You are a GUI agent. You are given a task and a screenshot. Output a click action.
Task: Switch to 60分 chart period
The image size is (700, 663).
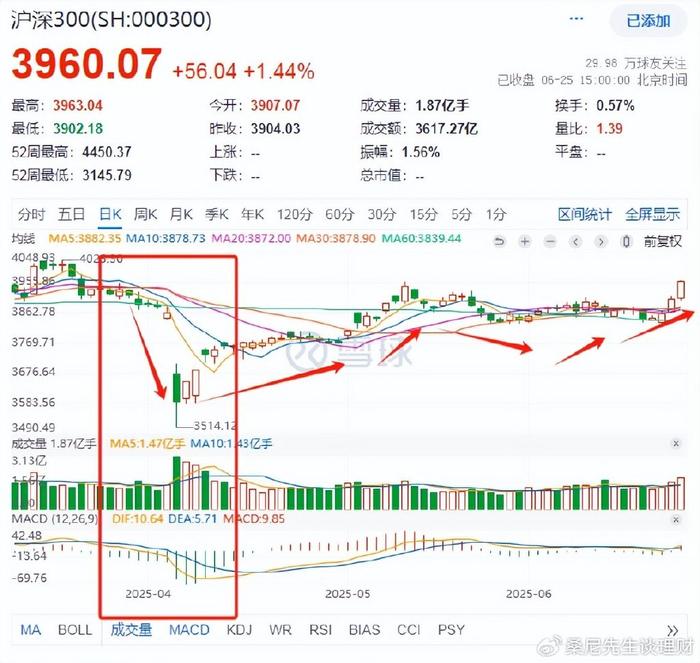(x=340, y=214)
